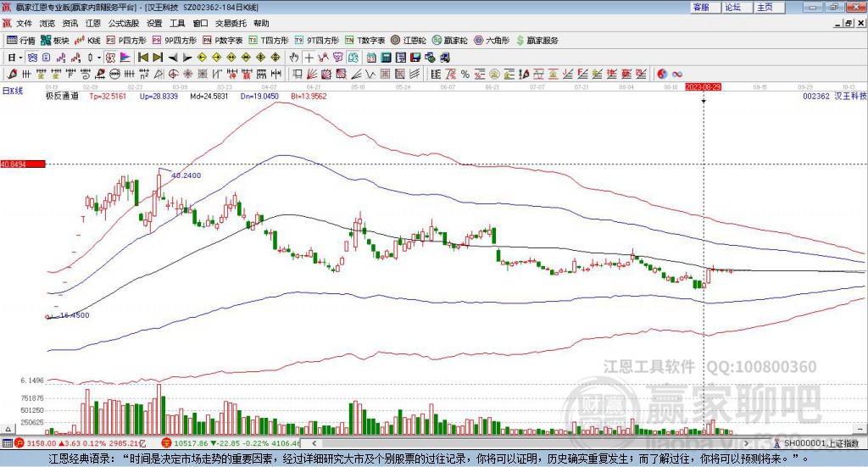This screenshot has width=868, height=467.
Task: Launch the 赢家轮 wheel tool
Action: (449, 41)
